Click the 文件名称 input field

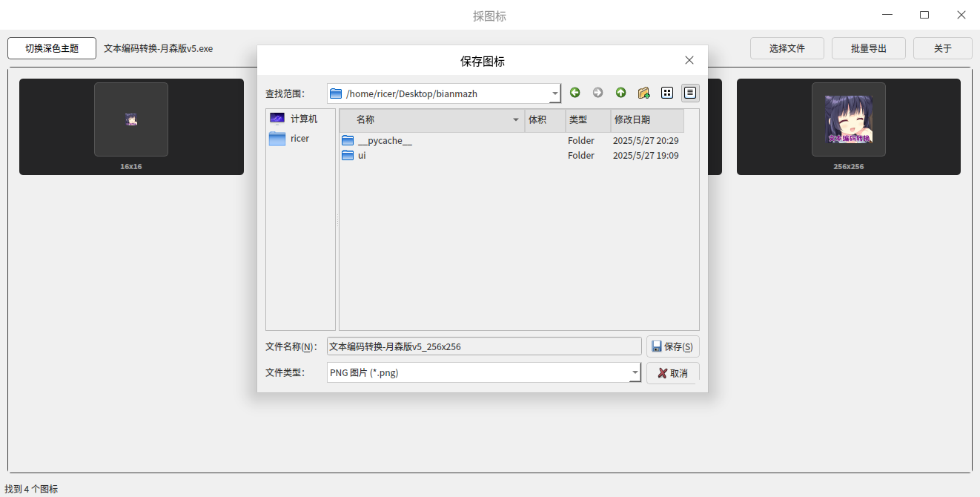coord(484,346)
